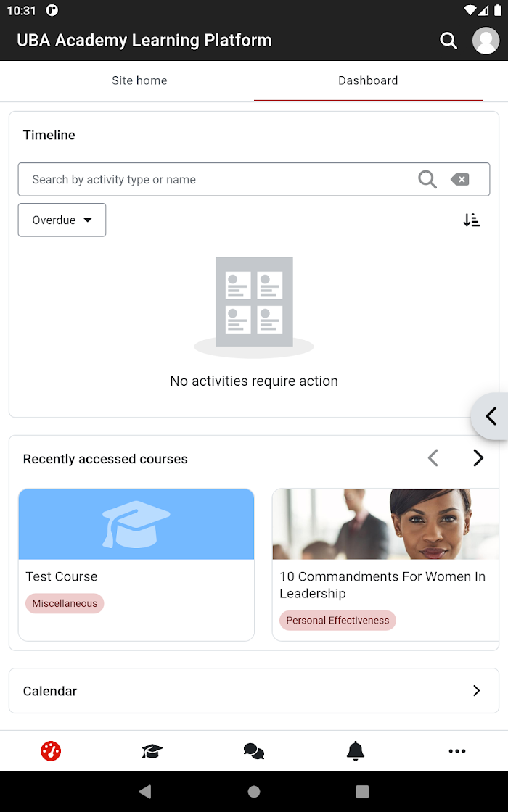Focus the activity search input field
The image size is (508, 812).
(218, 179)
